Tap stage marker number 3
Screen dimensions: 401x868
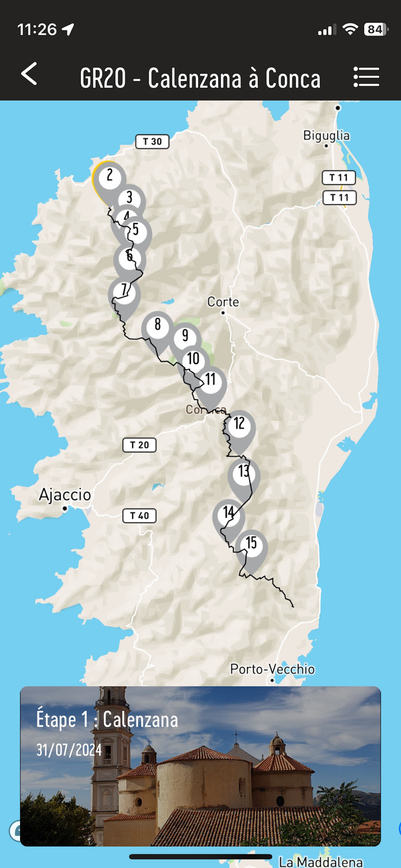(x=129, y=198)
